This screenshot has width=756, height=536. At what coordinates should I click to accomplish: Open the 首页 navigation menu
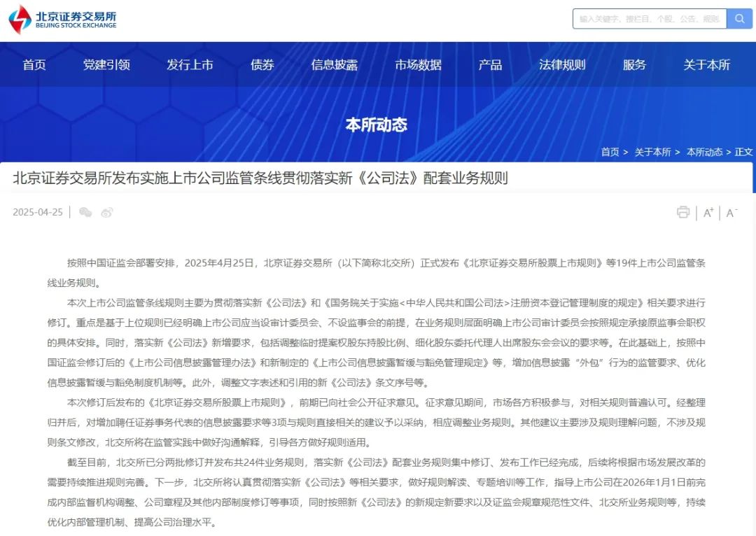coord(34,64)
